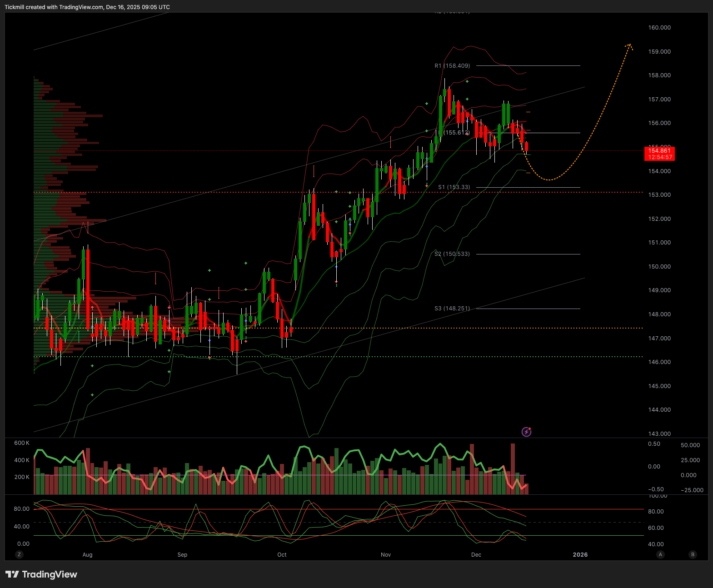
Task: Click the Dec label on the time axis
Action: [476, 554]
